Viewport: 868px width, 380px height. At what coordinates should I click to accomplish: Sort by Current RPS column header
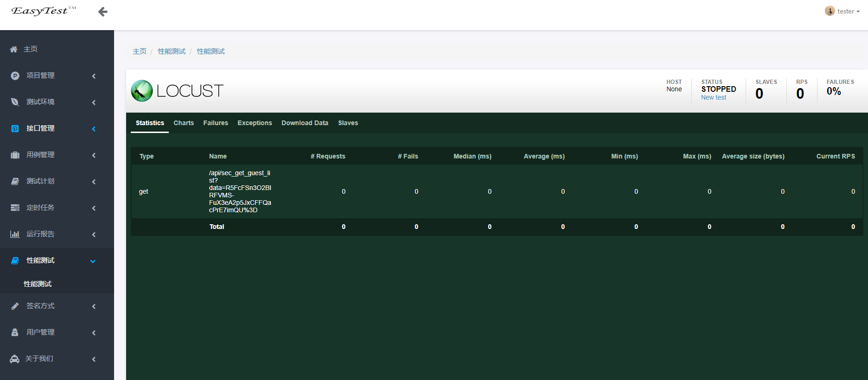(836, 156)
